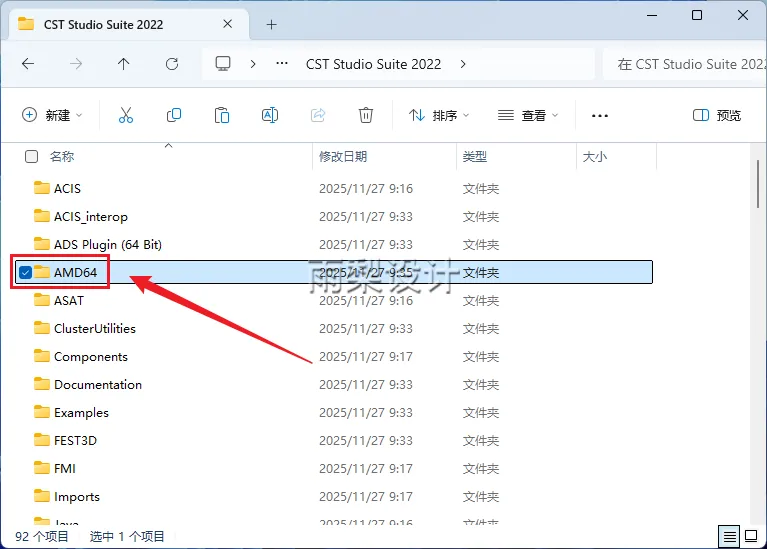This screenshot has width=767, height=549.
Task: Select the ClusterUtilities folder
Action: pyautogui.click(x=94, y=328)
